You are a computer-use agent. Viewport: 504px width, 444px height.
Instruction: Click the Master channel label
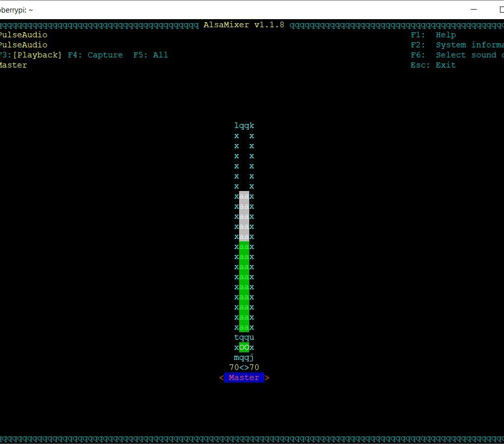pyautogui.click(x=244, y=377)
